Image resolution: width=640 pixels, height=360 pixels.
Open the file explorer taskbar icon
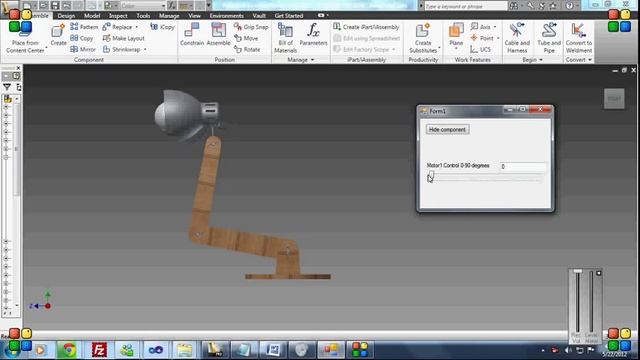184,350
